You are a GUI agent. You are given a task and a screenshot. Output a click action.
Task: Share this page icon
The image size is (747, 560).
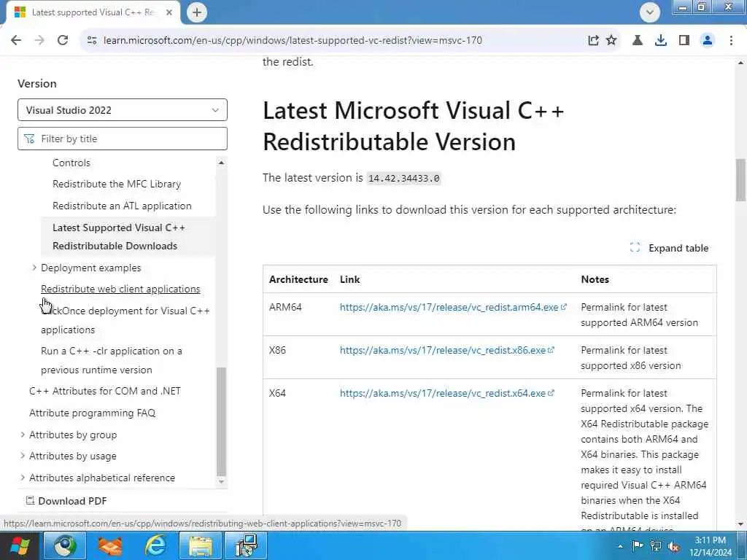tap(593, 41)
